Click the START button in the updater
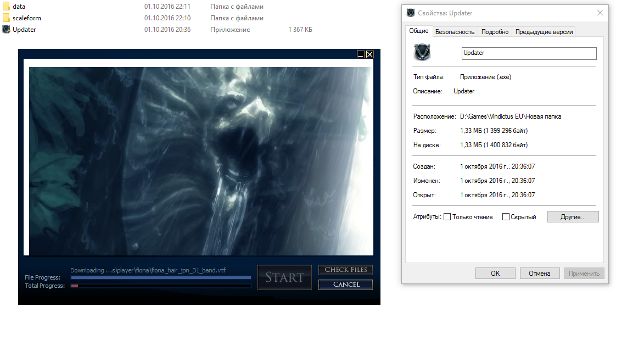 tap(284, 277)
